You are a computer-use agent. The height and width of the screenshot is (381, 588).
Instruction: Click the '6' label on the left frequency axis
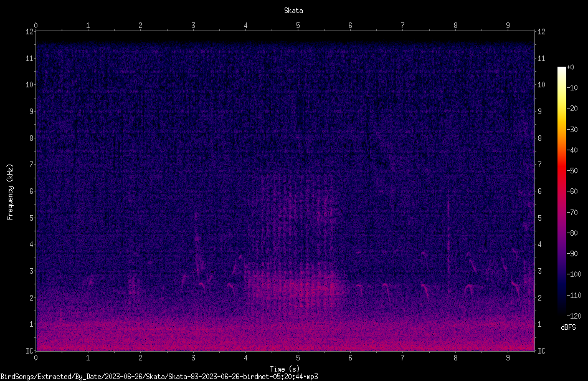(32, 191)
